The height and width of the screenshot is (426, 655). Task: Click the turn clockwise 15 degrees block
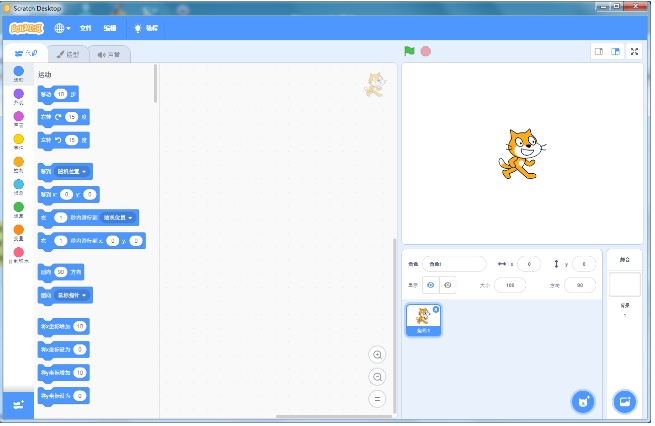[63, 118]
